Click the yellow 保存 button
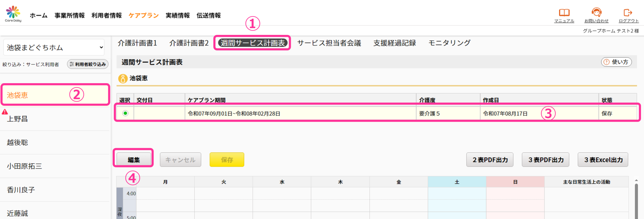The height and width of the screenshot is (219, 644). coord(227,160)
